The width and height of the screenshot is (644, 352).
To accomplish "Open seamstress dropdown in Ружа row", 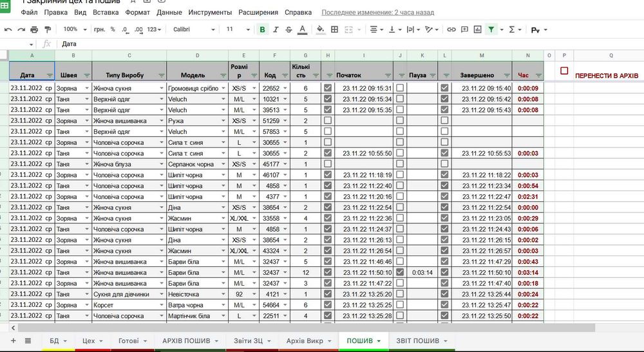I will [87, 121].
